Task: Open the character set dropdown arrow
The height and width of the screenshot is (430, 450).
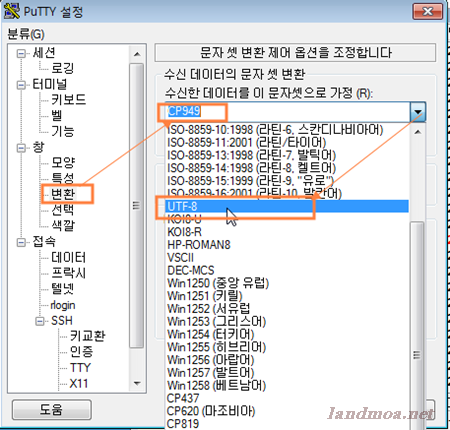Action: (x=418, y=112)
